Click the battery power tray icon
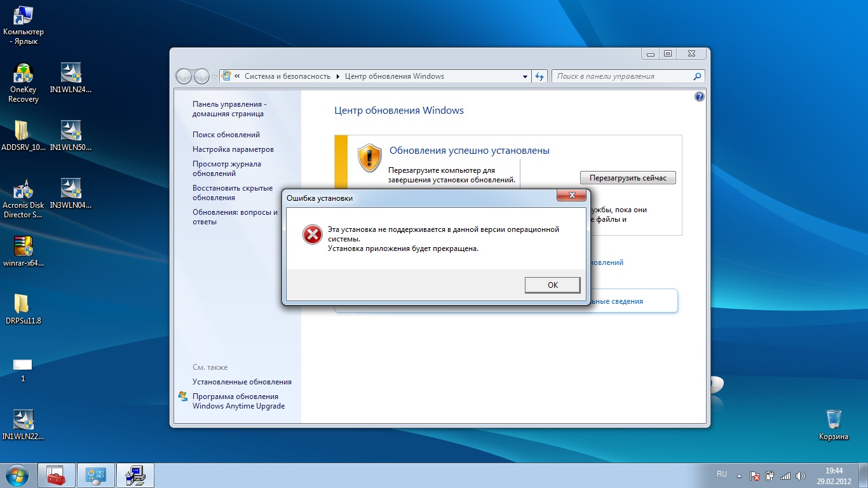868x488 pixels. click(770, 475)
